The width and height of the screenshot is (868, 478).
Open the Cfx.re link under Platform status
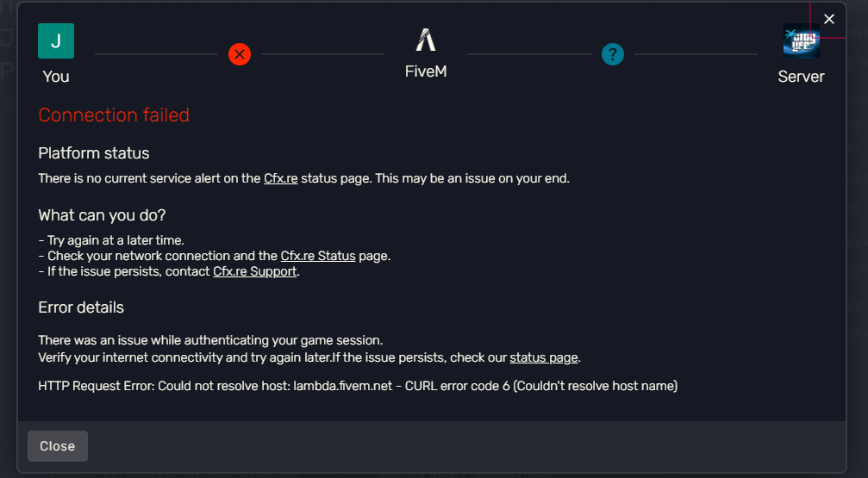281,179
